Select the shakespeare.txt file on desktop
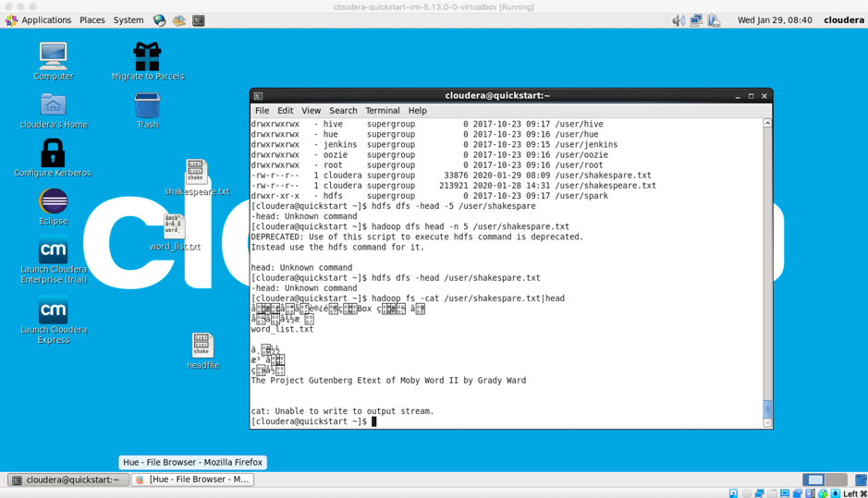 pyautogui.click(x=197, y=177)
